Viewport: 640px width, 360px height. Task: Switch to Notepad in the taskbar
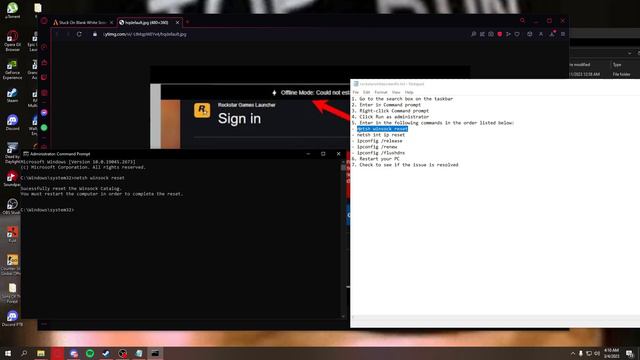[x=139, y=353]
